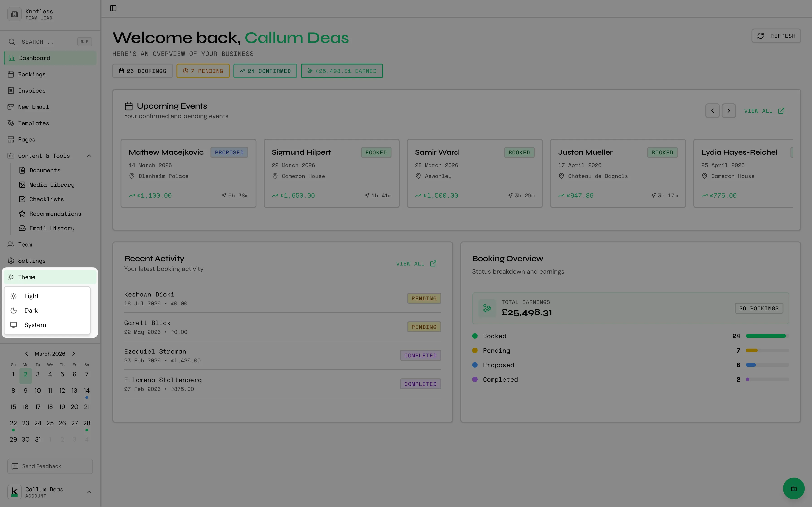The width and height of the screenshot is (812, 507).
Task: Expand the Callum Deas account menu
Action: click(89, 492)
